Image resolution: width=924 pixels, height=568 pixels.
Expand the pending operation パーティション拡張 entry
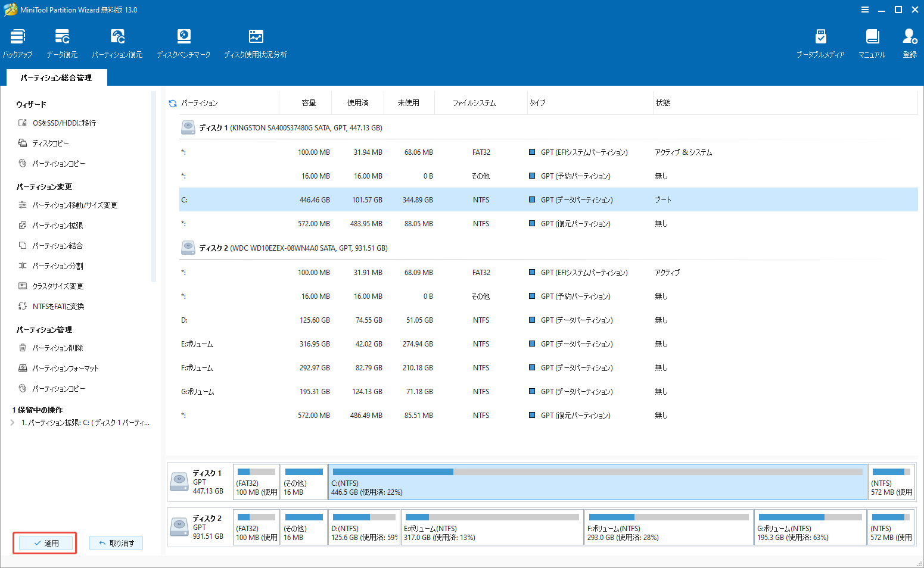coord(11,422)
